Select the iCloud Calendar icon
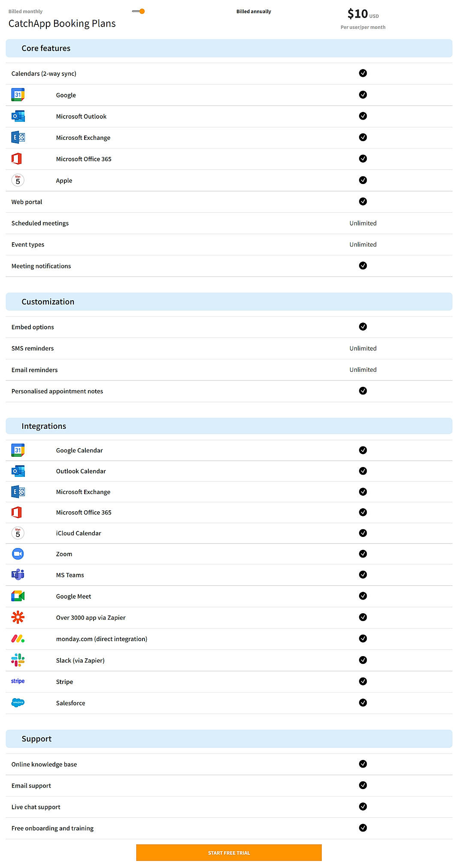The height and width of the screenshot is (868, 459). click(18, 533)
